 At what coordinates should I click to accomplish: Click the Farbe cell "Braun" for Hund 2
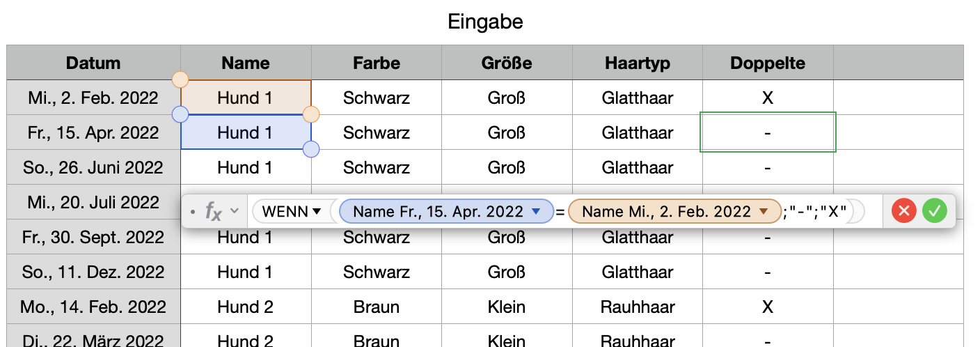[376, 307]
